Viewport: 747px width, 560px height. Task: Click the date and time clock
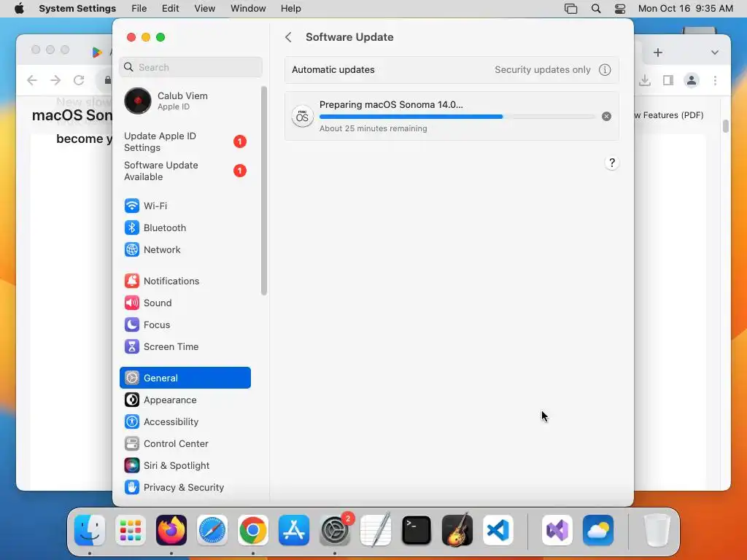click(685, 9)
